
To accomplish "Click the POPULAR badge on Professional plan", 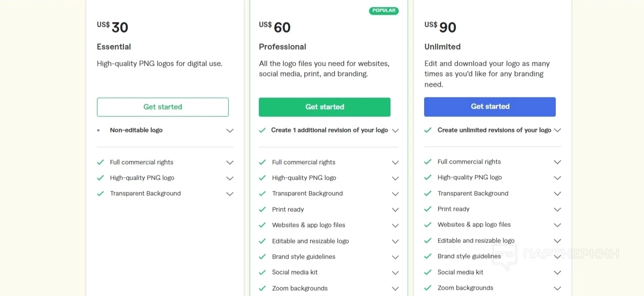I will [x=384, y=11].
